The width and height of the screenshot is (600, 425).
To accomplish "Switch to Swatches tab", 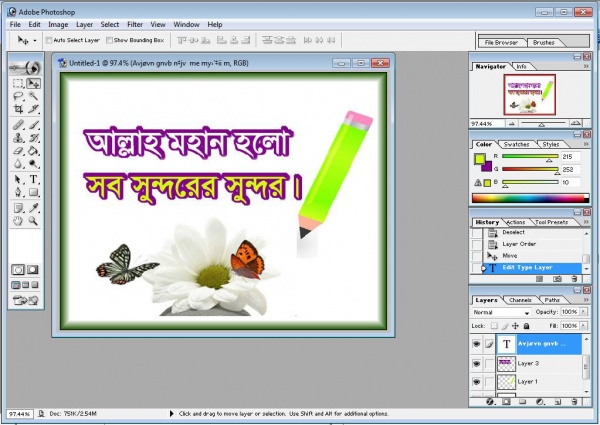I will 517,145.
